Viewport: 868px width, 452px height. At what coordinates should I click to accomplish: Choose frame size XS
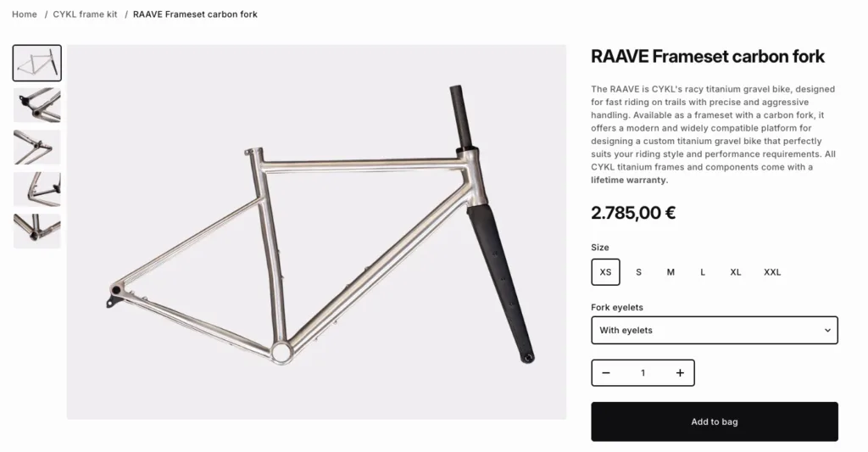point(605,272)
